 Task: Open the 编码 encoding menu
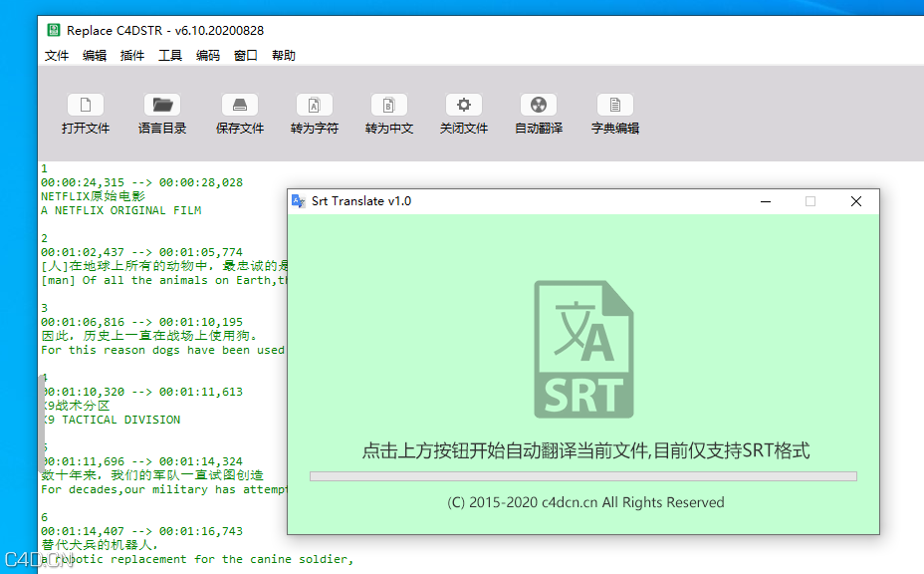(x=205, y=55)
